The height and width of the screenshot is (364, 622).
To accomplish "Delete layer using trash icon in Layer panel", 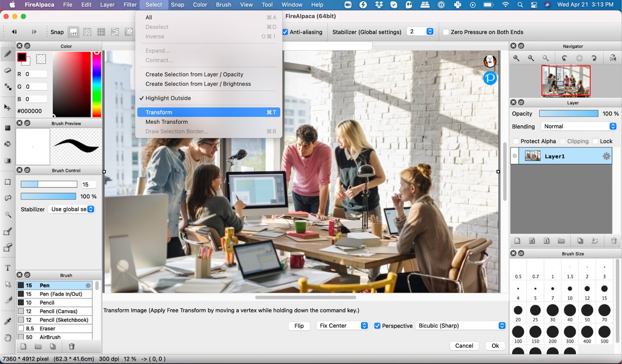I will [614, 240].
